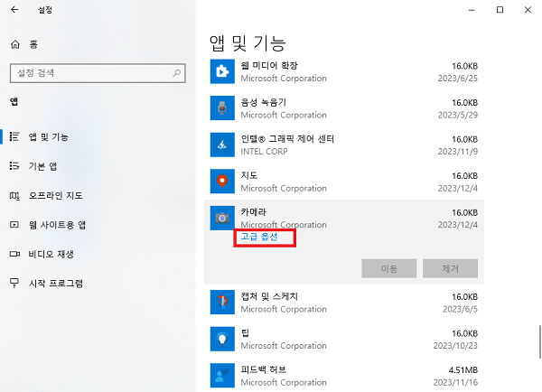The width and height of the screenshot is (542, 392).
Task: Click the 2023/11/9 install date
Action: pyautogui.click(x=458, y=152)
